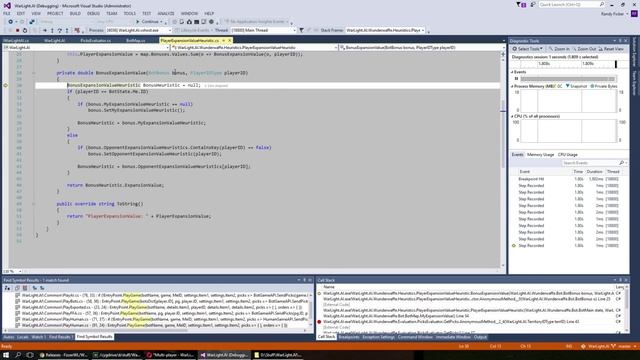Open the Locals tab
640x360 pixels.
coord(22,337)
